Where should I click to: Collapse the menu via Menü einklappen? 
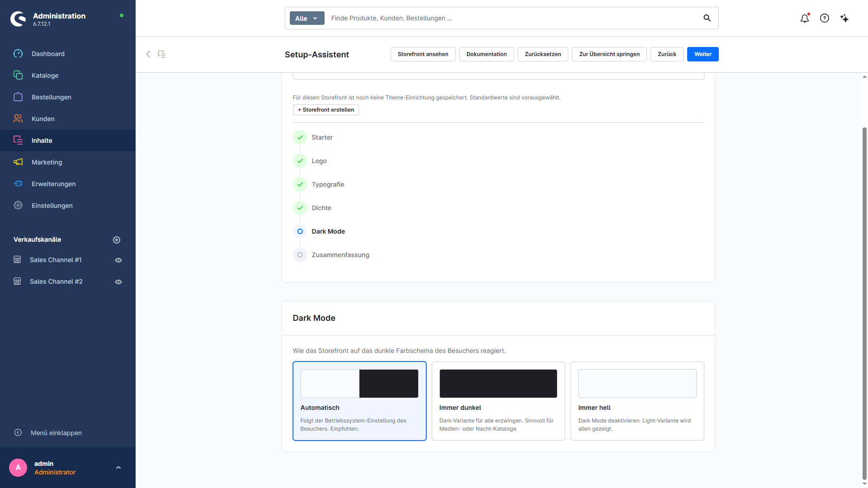pyautogui.click(x=56, y=433)
